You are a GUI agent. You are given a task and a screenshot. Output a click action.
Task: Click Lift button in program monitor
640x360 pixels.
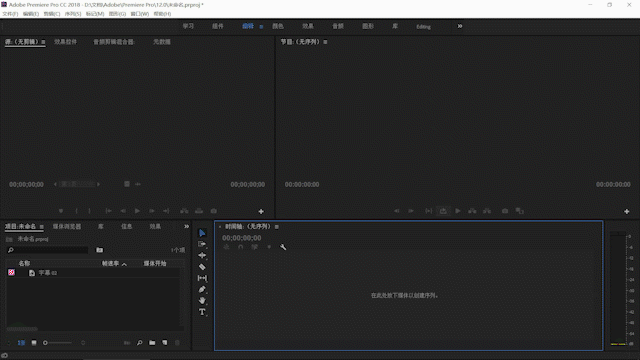point(472,211)
